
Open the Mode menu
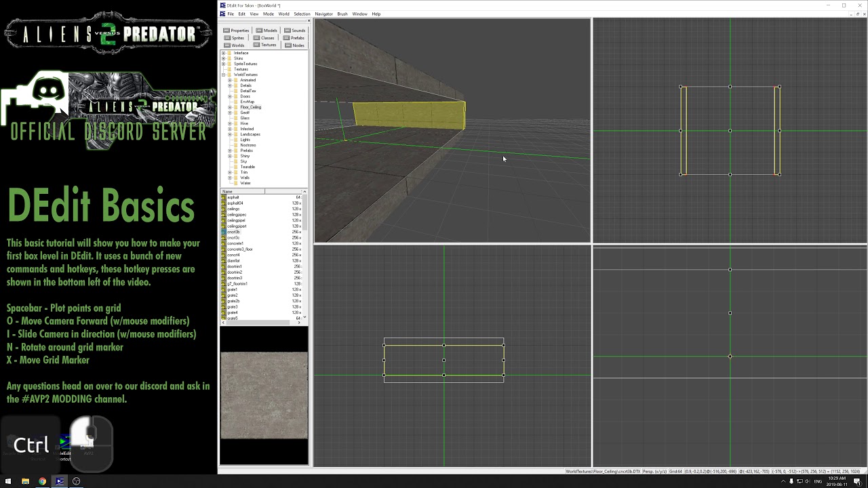point(269,14)
